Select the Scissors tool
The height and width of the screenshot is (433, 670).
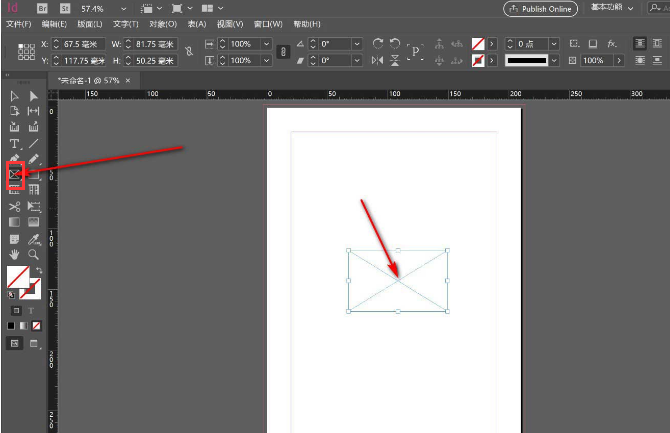[15, 205]
